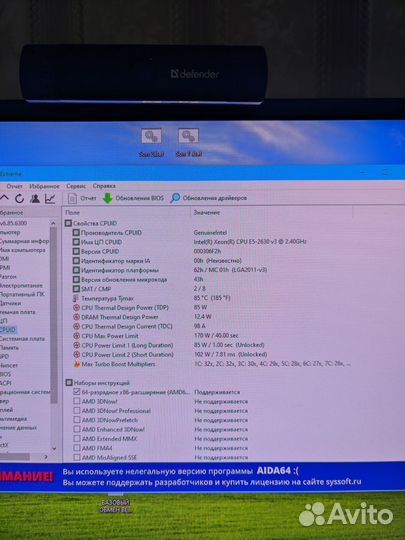Open the БАЗОВЫЙ ОБМЕН desktop icon
The image size is (405, 540).
point(115,503)
